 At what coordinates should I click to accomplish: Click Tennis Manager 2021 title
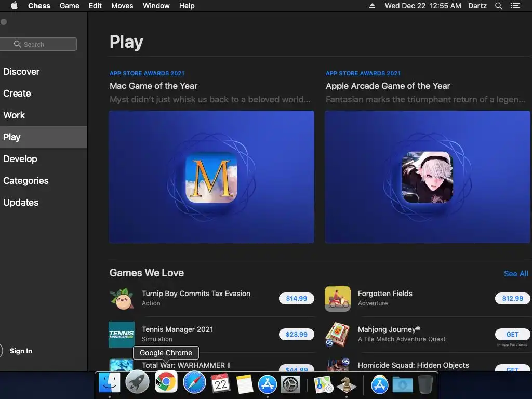pos(178,329)
